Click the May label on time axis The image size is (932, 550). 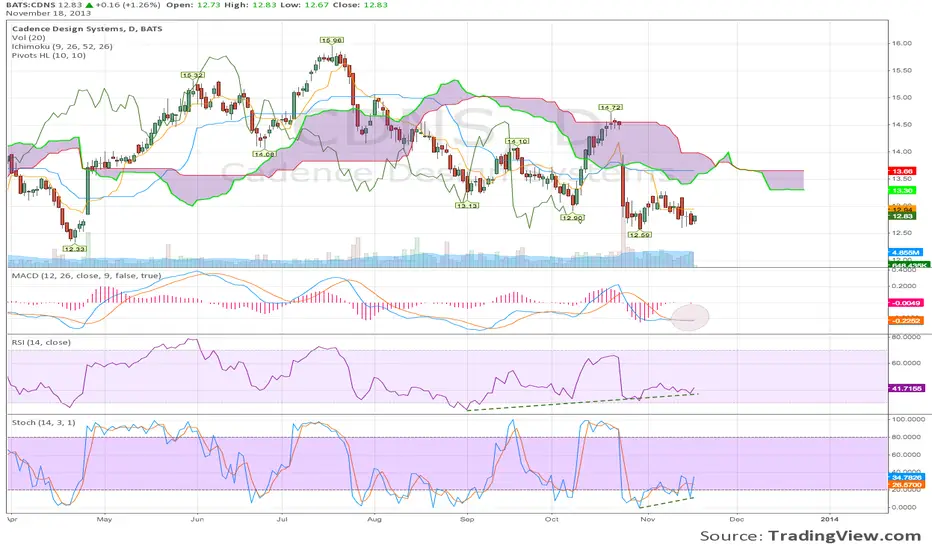click(104, 519)
